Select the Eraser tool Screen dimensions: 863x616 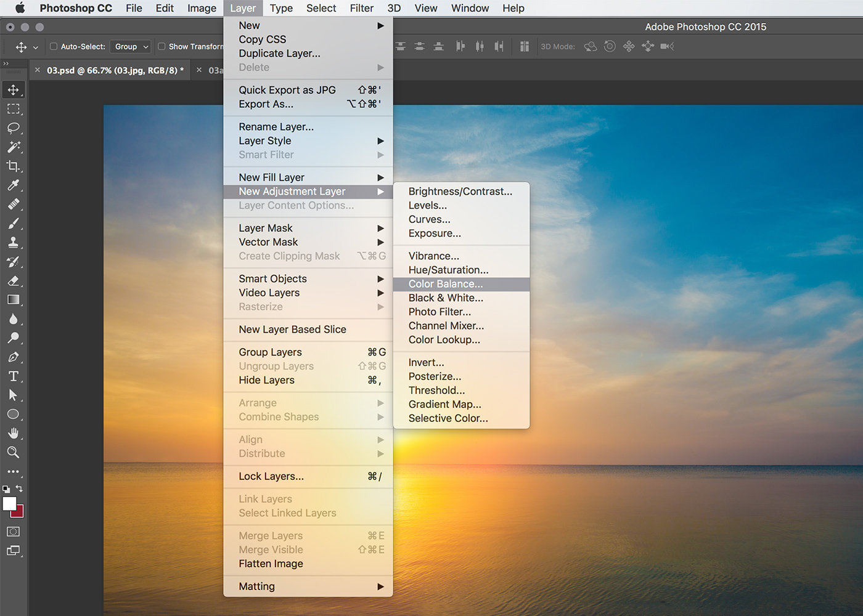[x=14, y=281]
